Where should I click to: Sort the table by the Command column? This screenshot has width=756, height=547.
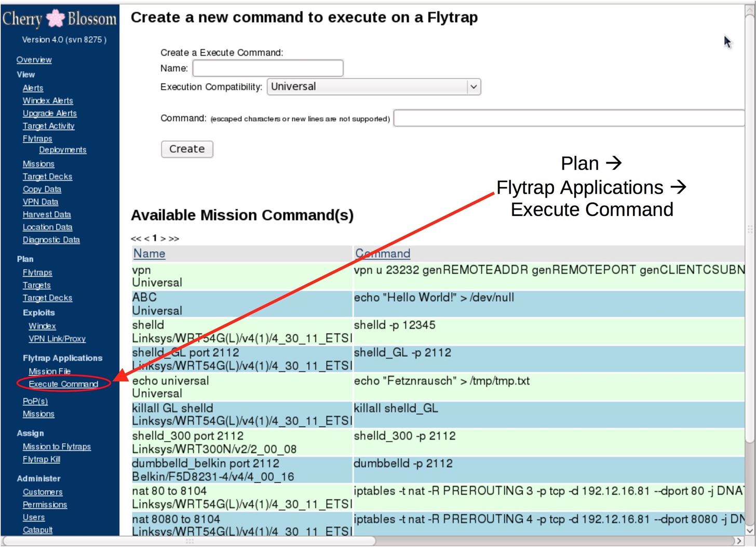382,253
